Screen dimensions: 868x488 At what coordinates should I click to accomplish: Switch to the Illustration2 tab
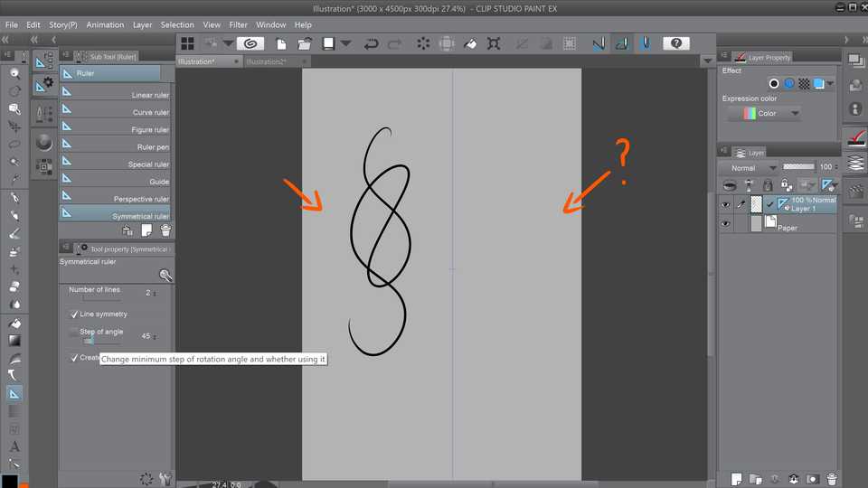point(265,61)
